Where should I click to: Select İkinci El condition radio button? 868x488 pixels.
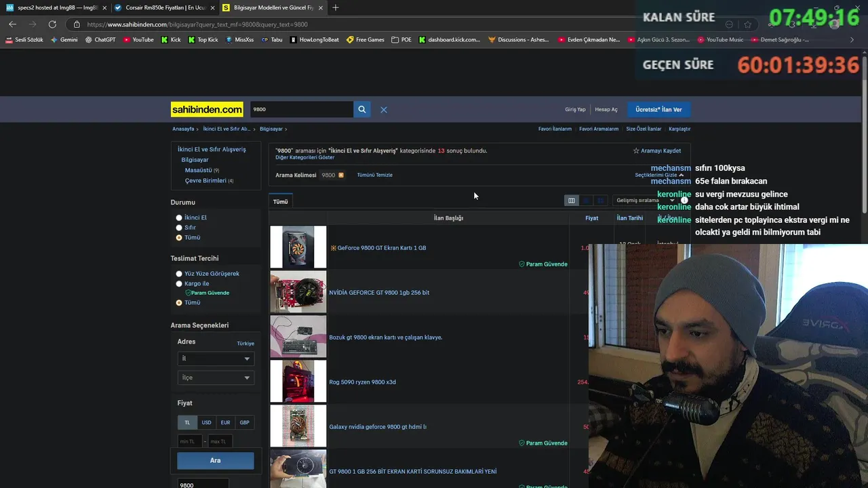(179, 218)
